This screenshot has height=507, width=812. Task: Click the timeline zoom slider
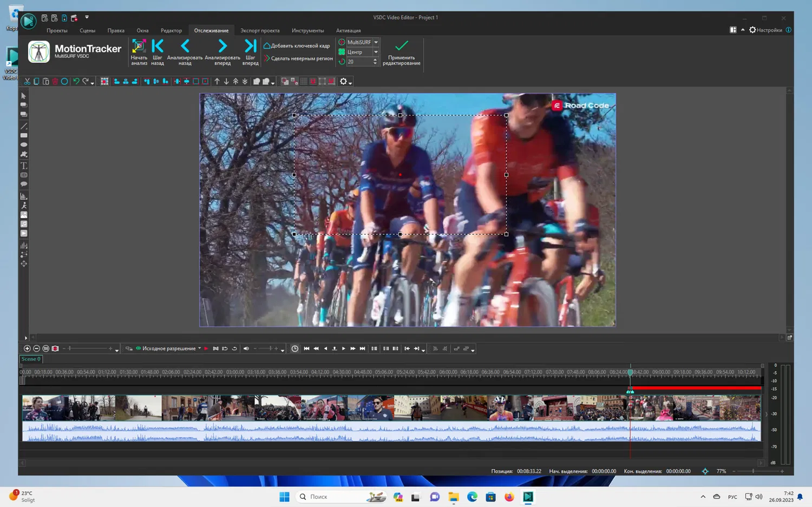(87, 348)
